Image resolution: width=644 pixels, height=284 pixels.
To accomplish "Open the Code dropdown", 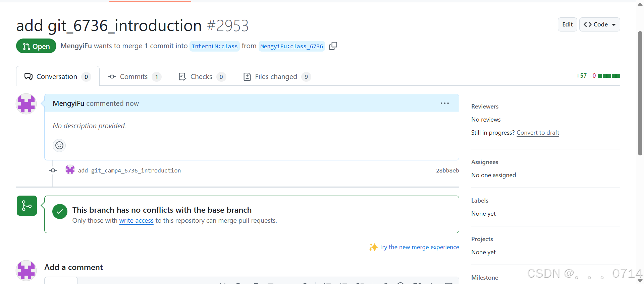I will click(x=600, y=24).
